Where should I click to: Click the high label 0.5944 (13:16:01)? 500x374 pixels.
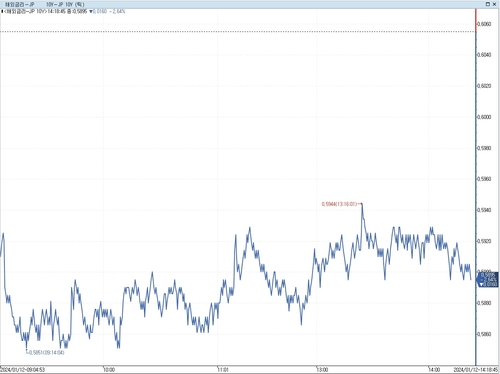click(339, 204)
